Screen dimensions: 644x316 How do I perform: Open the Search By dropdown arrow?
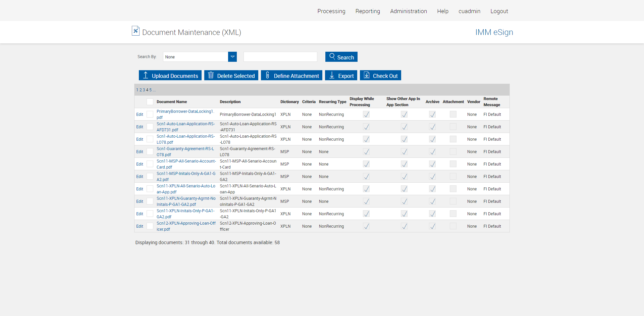pos(232,57)
